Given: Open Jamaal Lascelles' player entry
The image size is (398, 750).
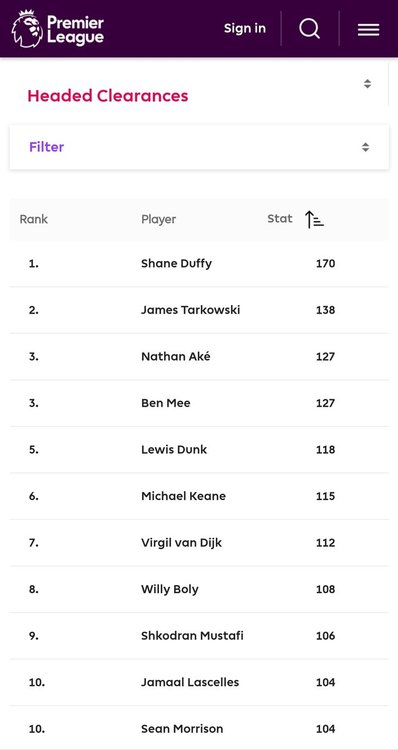Looking at the screenshot, I should coord(190,682).
